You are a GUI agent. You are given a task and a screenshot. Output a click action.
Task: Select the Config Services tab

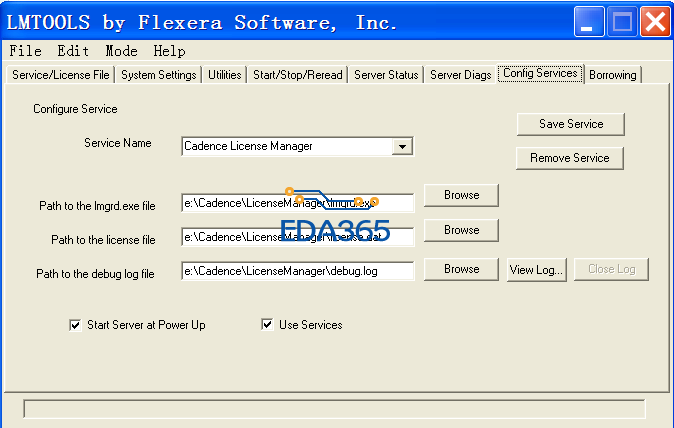pos(540,73)
